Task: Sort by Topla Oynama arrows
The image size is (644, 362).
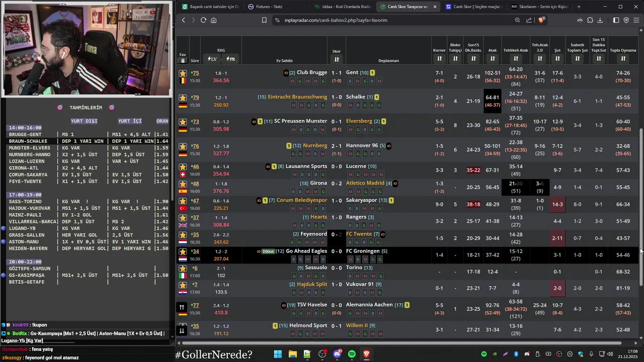Action: pos(623,59)
